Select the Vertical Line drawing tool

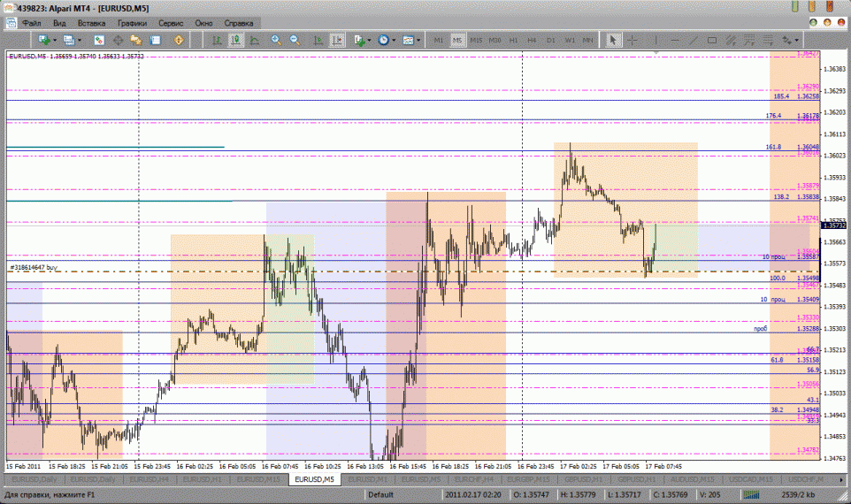(x=655, y=40)
